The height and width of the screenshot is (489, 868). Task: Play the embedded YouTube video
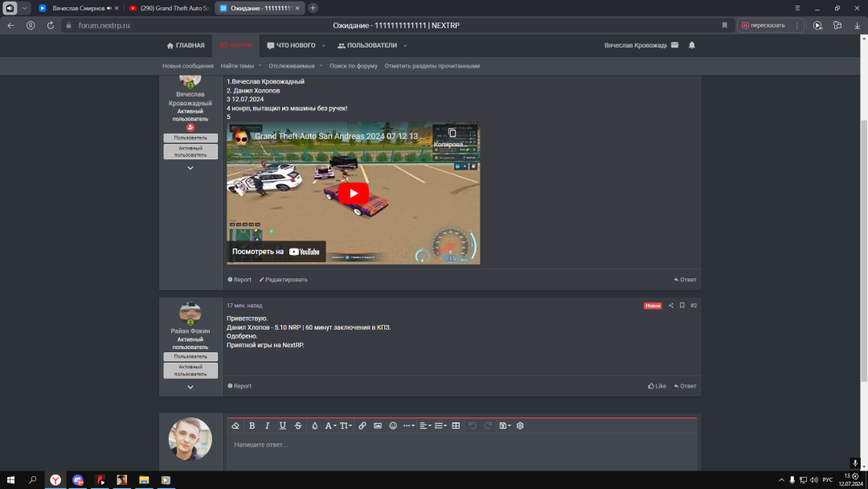[x=353, y=193]
